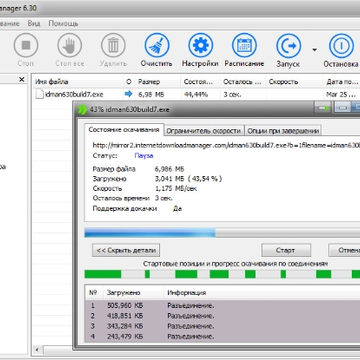Select idman630build7.exe in download list
The width and height of the screenshot is (360, 360).
(74, 94)
